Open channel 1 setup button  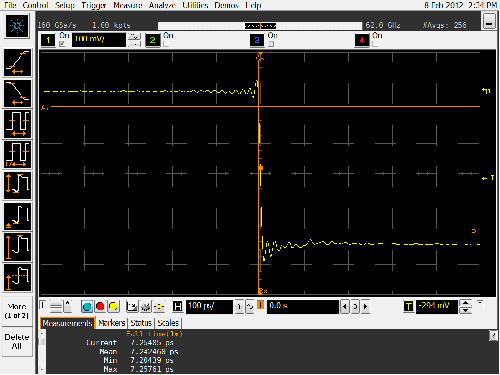(48, 40)
